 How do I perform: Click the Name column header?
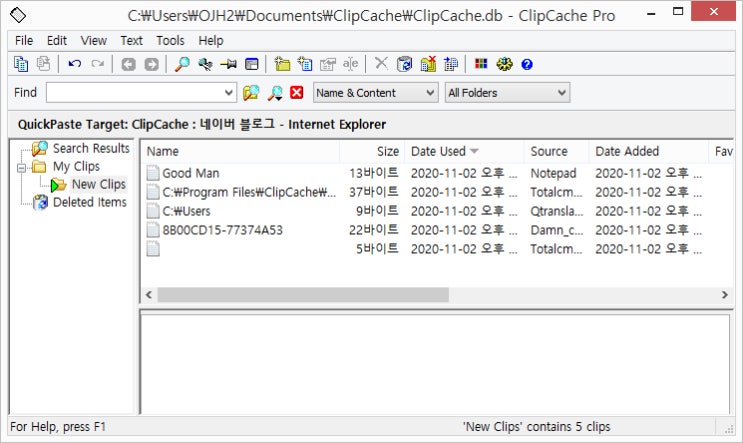click(x=241, y=152)
